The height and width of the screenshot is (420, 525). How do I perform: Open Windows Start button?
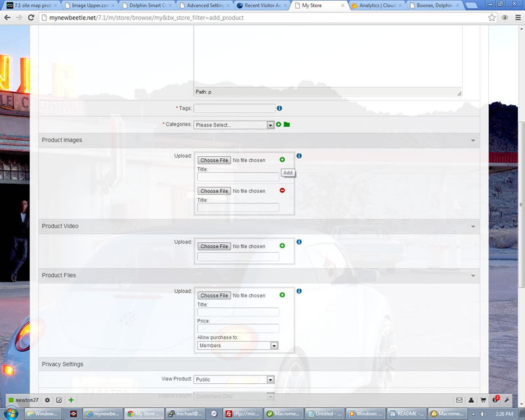11,413
